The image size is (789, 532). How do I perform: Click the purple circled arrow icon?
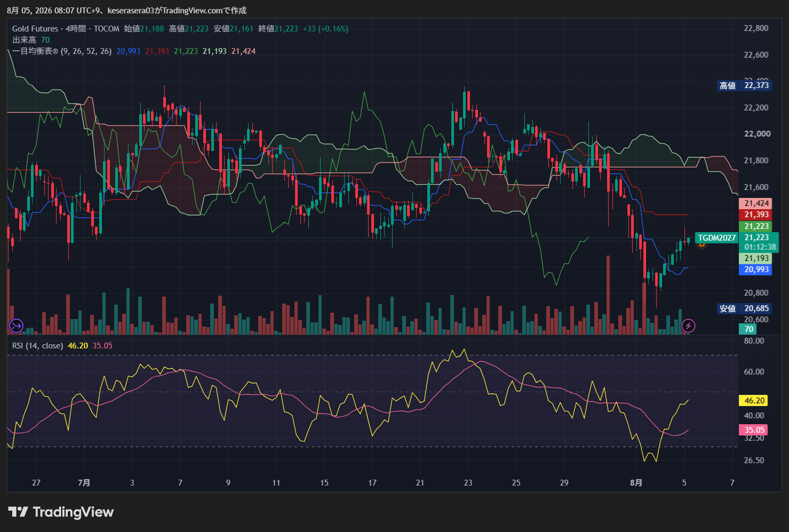(15, 325)
